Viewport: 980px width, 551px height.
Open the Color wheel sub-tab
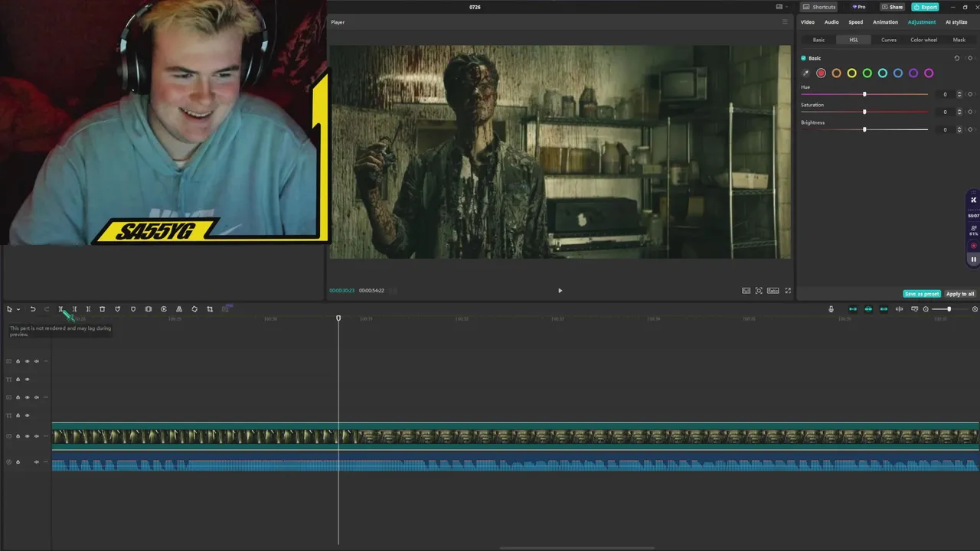[923, 40]
